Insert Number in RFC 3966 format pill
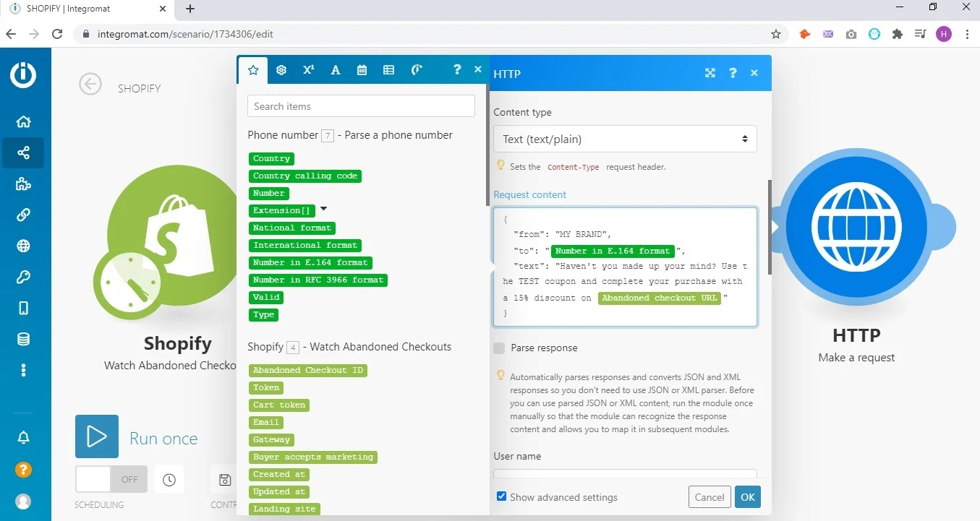Viewport: 980px width, 521px height. pos(318,280)
